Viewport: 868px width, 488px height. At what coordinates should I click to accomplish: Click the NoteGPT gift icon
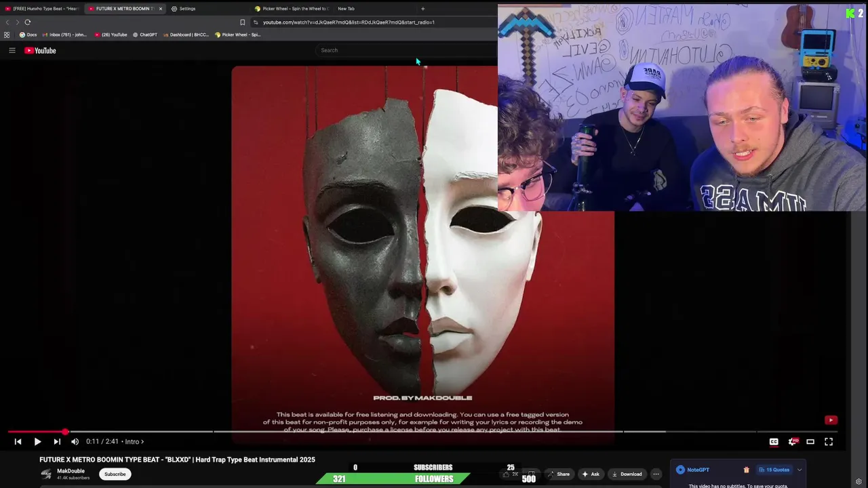point(746,470)
